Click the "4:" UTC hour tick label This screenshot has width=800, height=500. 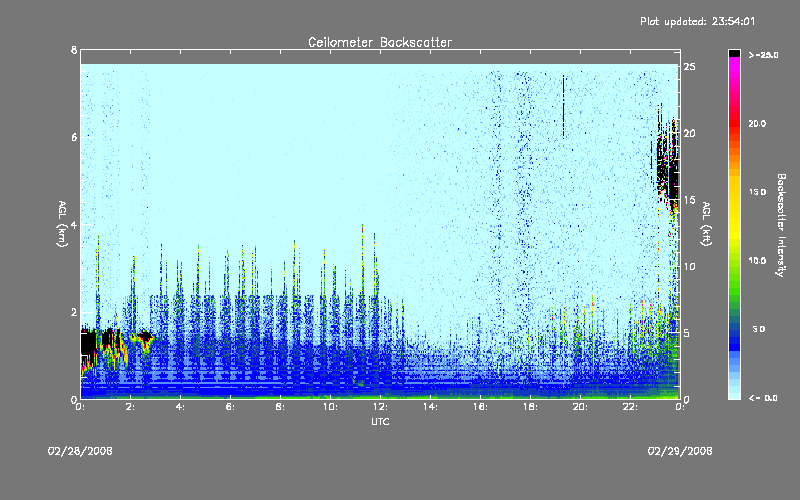coord(181,407)
